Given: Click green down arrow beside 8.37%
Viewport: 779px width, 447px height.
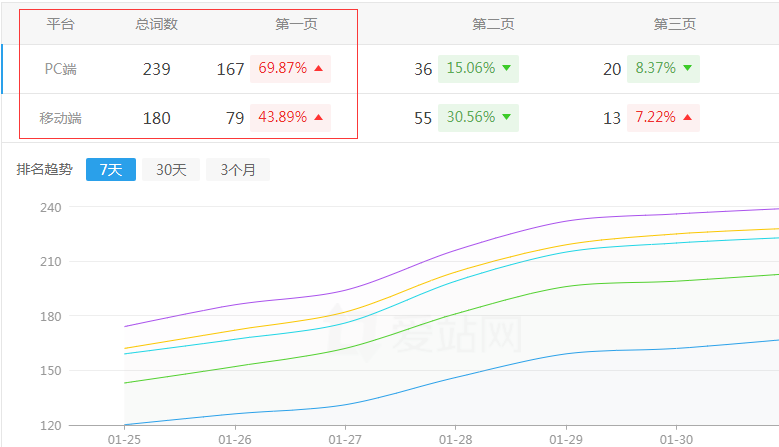Looking at the screenshot, I should (x=687, y=69).
